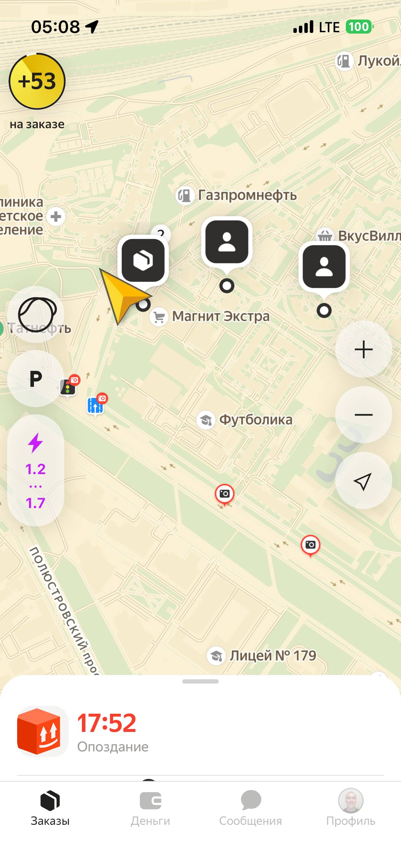Select the middle recipient marker
This screenshot has width=401, height=868.
coord(227,242)
